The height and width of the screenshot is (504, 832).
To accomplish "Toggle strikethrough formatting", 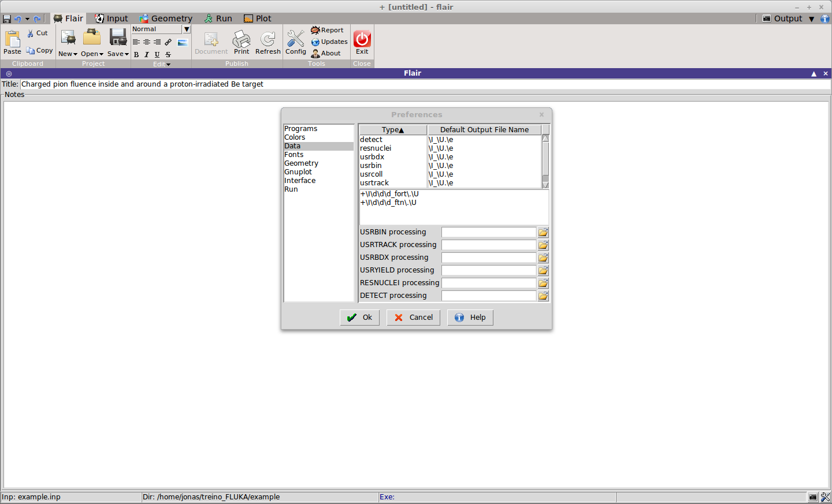I will [x=168, y=55].
